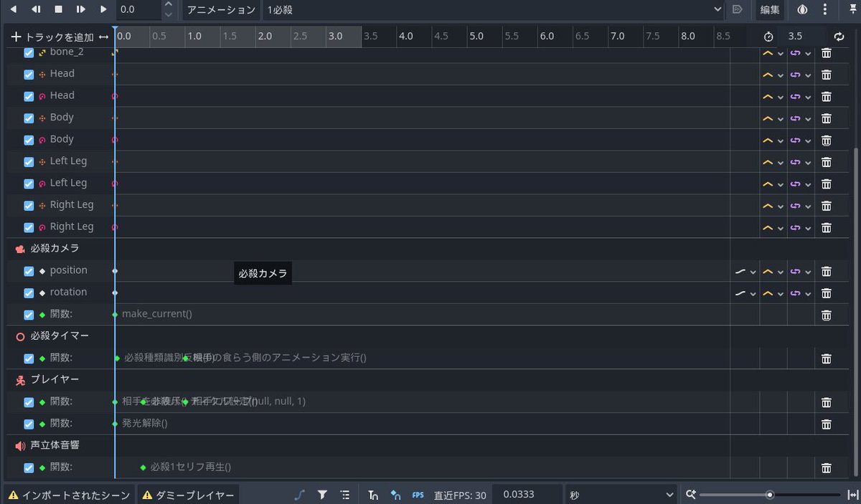Viewport: 861px width, 504px height.
Task: Open the onion skinning options menu
Action: click(824, 9)
